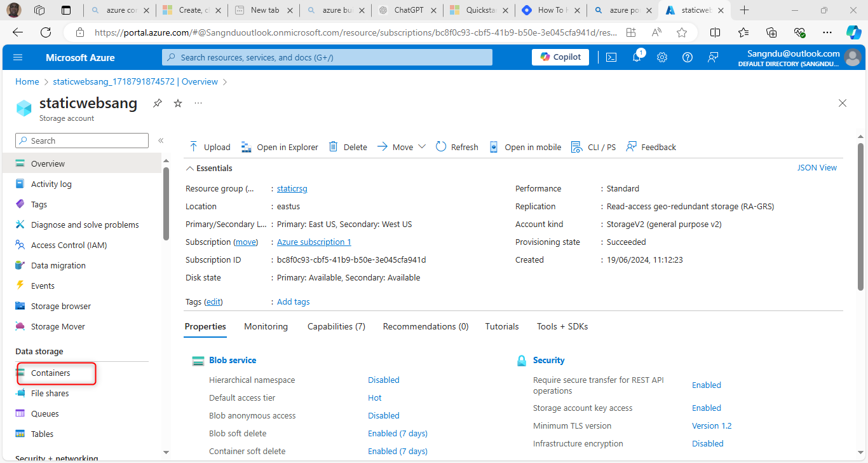
Task: Switch to the Tutorials tab
Action: pyautogui.click(x=502, y=326)
